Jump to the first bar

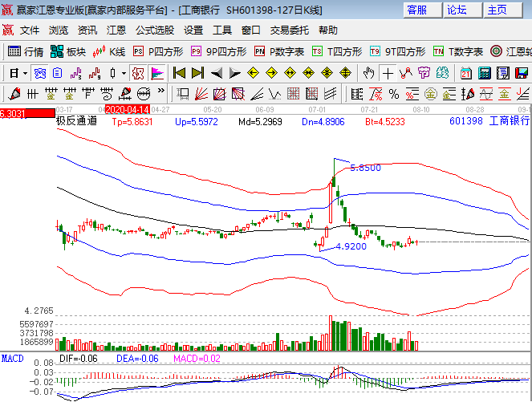point(179,73)
